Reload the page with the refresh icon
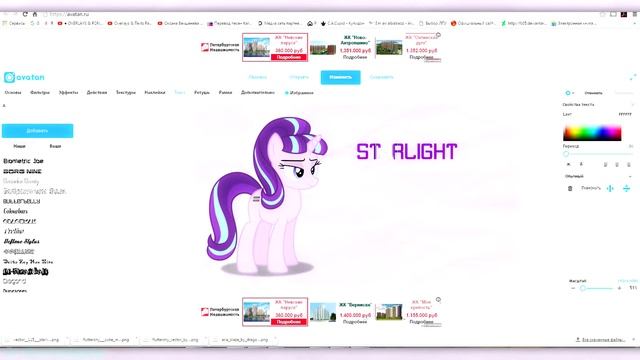Screen dimensions: 640x360 pos(25,14)
